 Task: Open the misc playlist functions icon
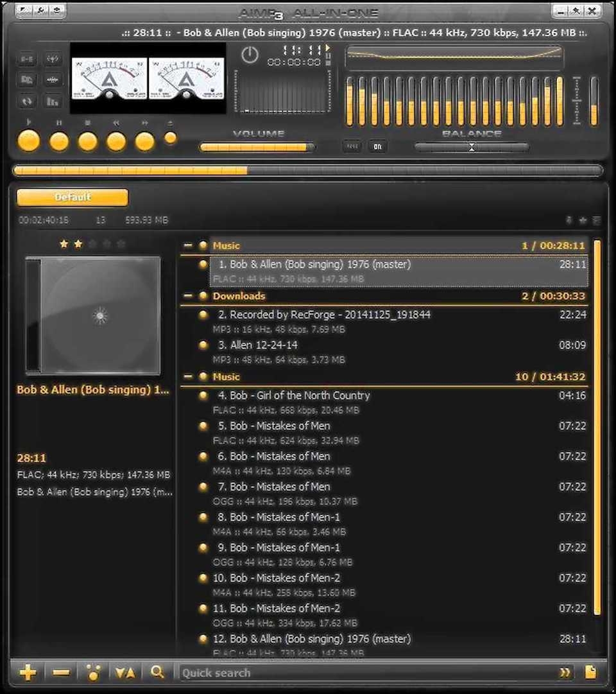pyautogui.click(x=94, y=673)
